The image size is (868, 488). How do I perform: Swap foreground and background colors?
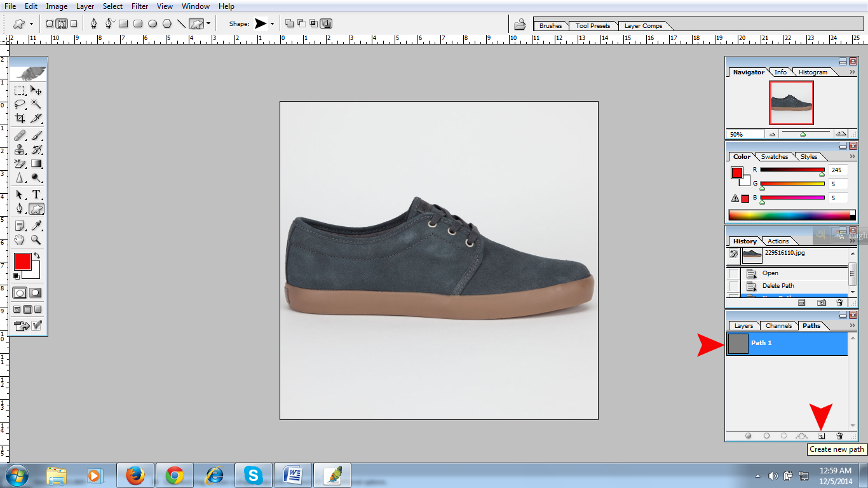click(37, 255)
